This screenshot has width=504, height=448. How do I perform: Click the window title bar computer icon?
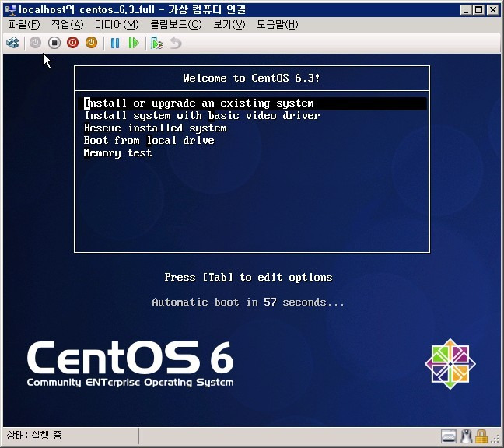[11, 9]
